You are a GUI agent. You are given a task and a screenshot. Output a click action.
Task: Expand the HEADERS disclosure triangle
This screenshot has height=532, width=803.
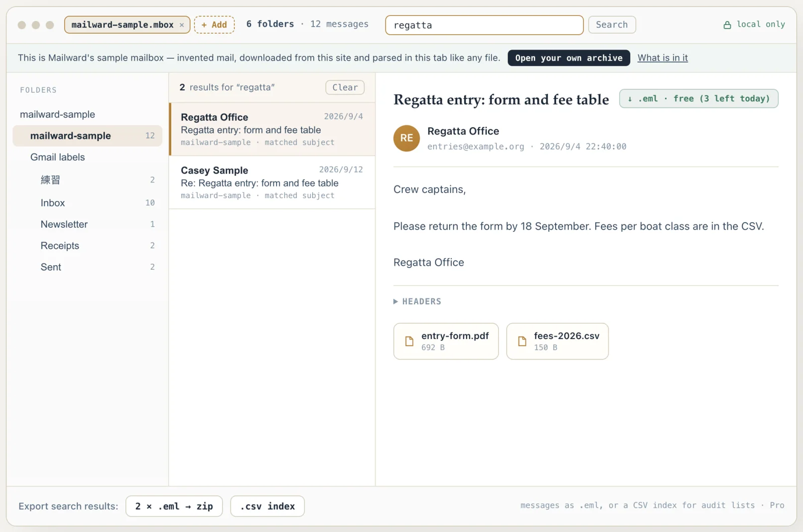click(x=395, y=301)
